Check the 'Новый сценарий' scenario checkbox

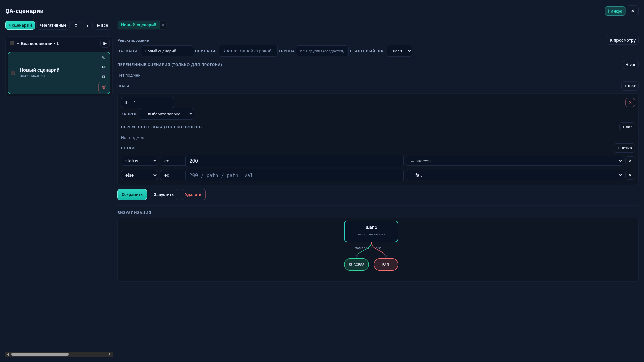pyautogui.click(x=13, y=73)
